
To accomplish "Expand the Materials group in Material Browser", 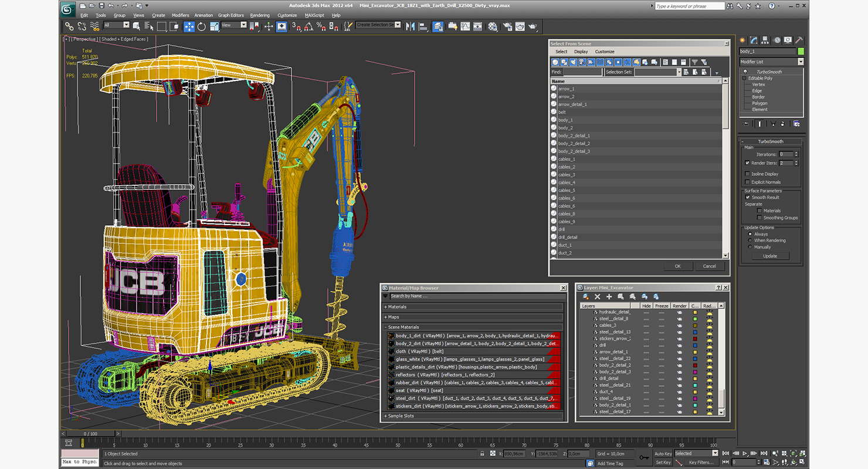I will click(473, 307).
